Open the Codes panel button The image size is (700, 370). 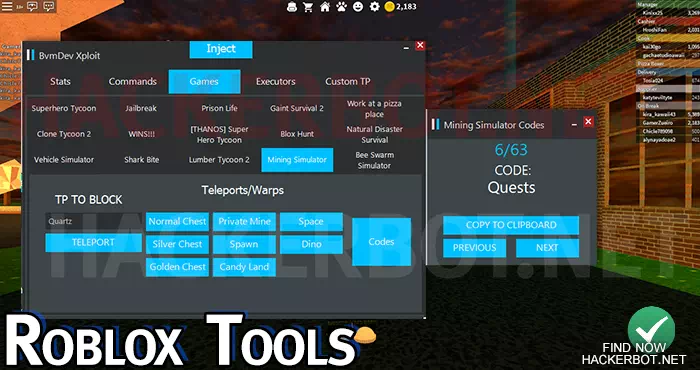tap(381, 241)
